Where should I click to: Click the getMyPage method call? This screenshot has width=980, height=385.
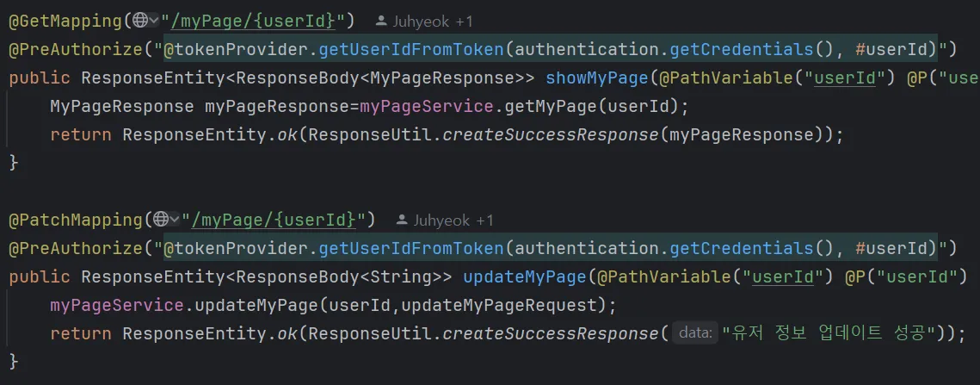click(x=551, y=107)
